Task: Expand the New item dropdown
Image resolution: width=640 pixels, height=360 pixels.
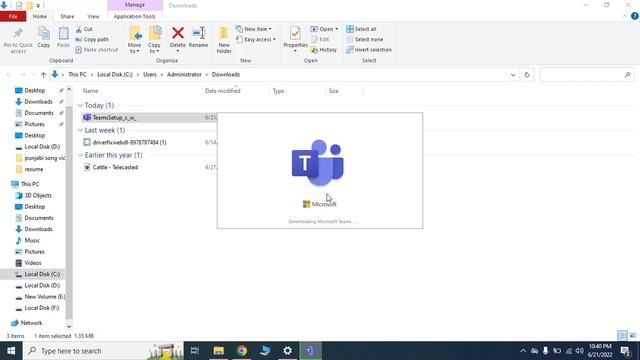Action: 253,29
